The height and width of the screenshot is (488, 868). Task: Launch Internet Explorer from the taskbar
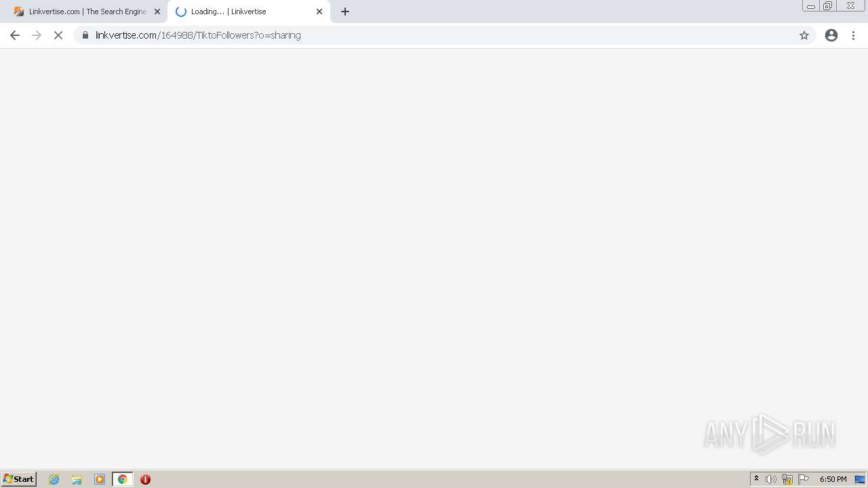[54, 479]
